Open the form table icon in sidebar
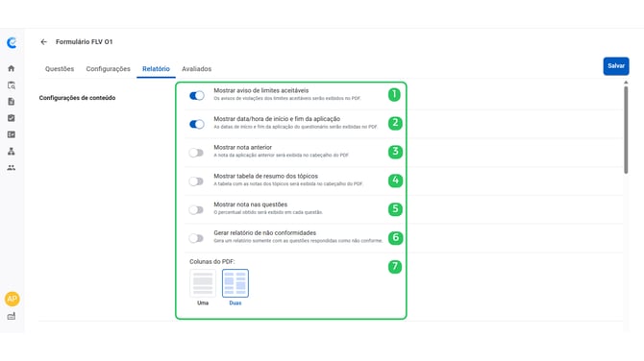This screenshot has height=361, width=644. (12, 134)
